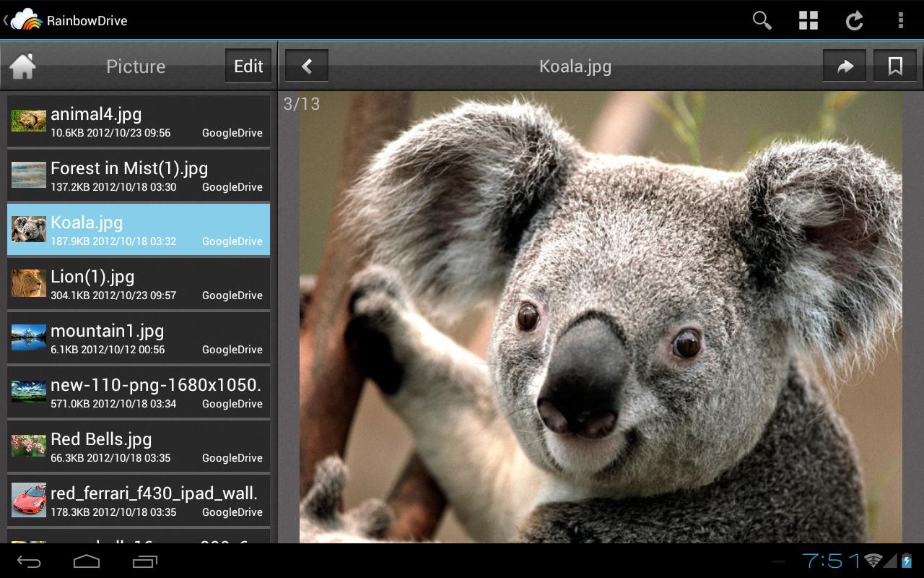Tap the 571.0KB 2012/10/18 03:34 details
924x578 pixels.
[113, 404]
